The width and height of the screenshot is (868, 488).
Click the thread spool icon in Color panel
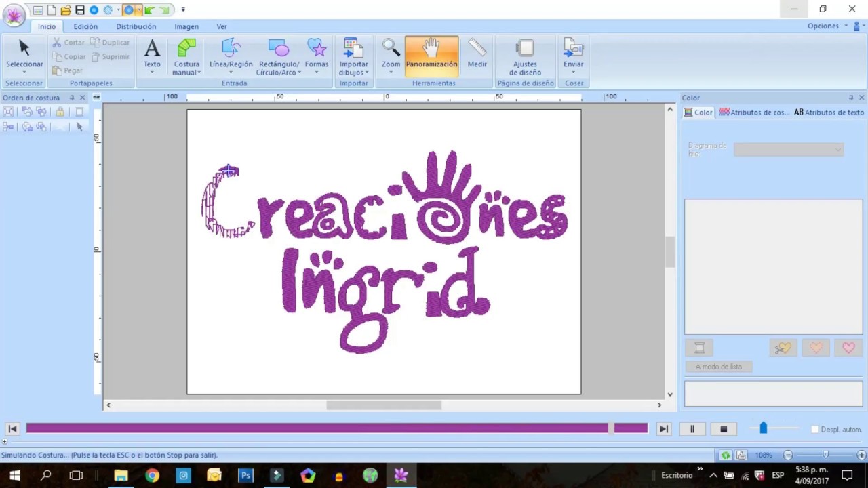pos(699,348)
